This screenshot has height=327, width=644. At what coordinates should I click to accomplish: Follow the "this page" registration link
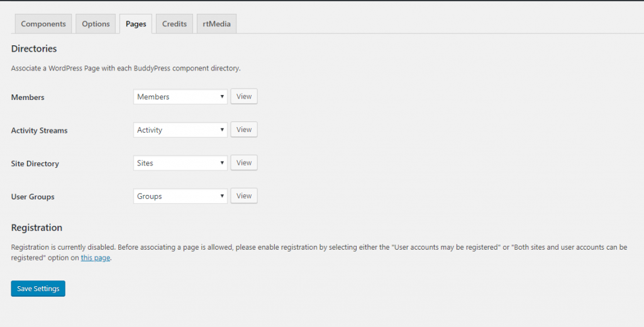(x=96, y=258)
